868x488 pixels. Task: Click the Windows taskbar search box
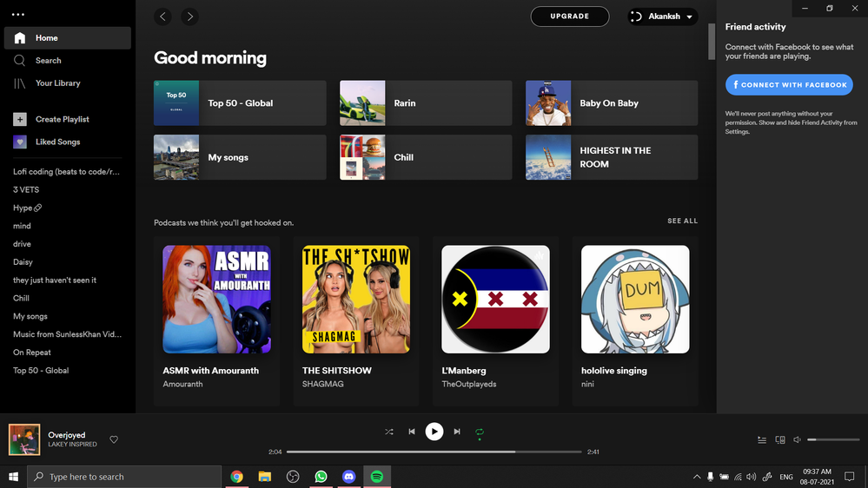click(x=124, y=477)
